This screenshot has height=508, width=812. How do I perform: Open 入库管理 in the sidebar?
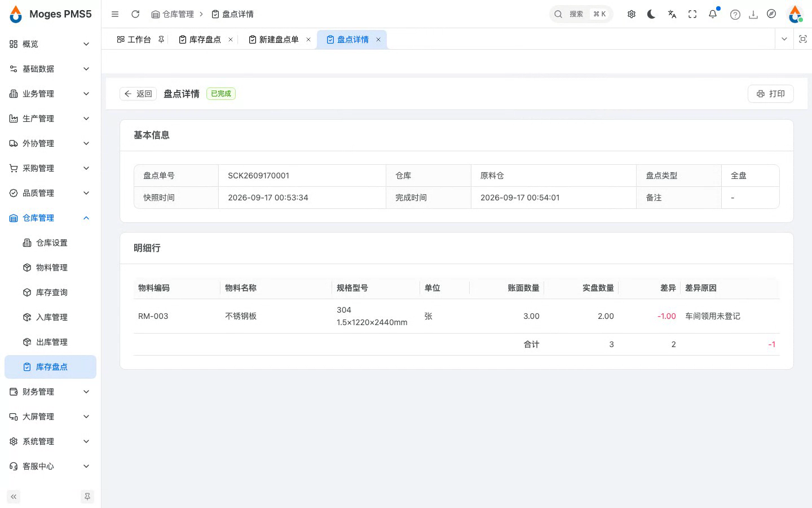click(50, 317)
